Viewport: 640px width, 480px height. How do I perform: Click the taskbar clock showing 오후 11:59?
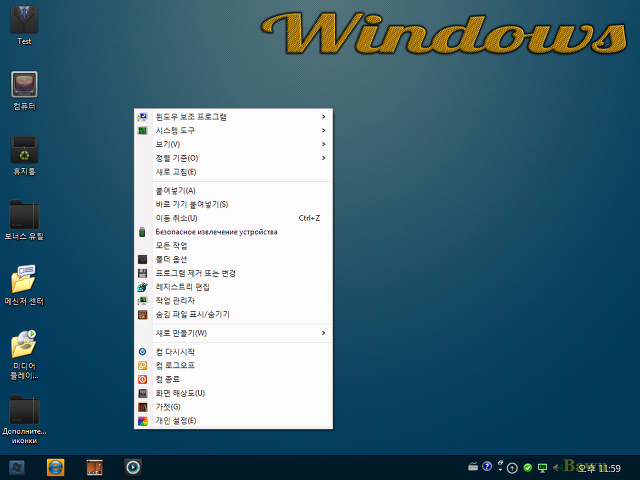tap(599, 469)
